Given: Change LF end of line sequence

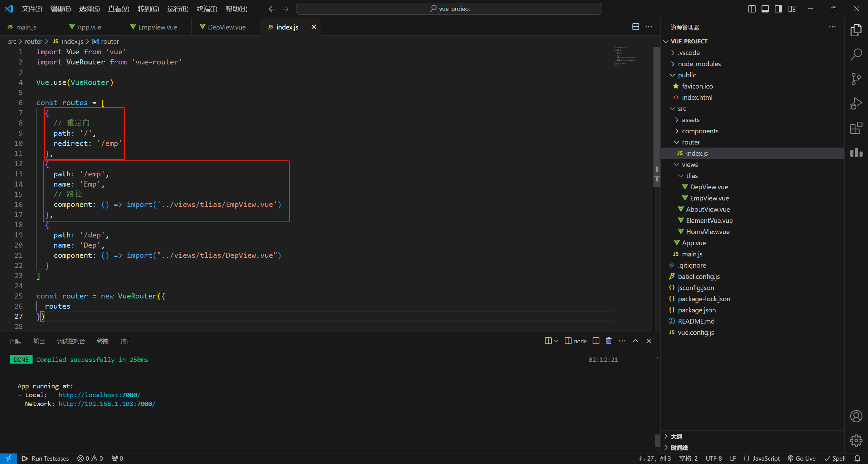Looking at the screenshot, I should coord(733,459).
